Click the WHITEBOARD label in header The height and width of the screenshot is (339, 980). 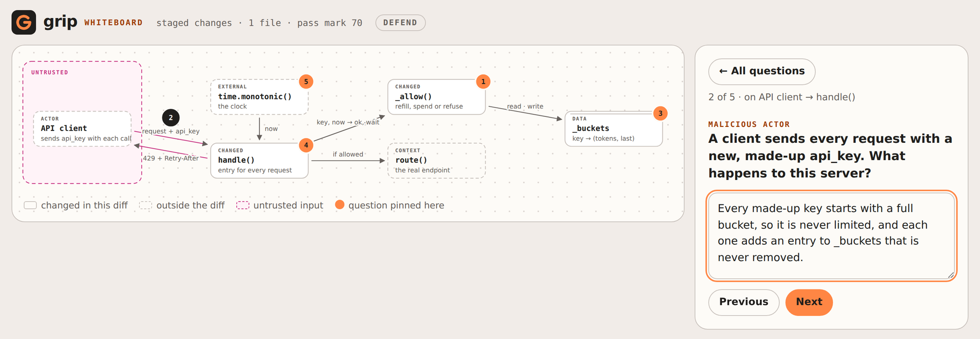tap(113, 23)
